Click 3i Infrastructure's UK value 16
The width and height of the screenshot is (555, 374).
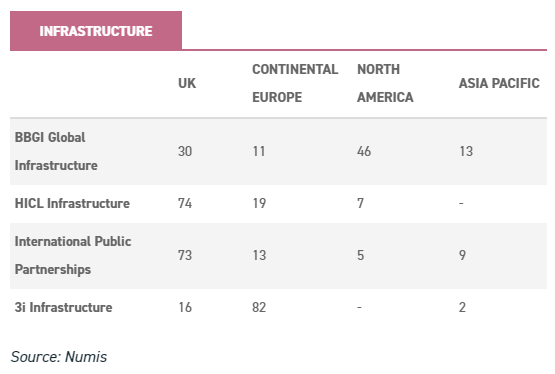click(x=185, y=307)
